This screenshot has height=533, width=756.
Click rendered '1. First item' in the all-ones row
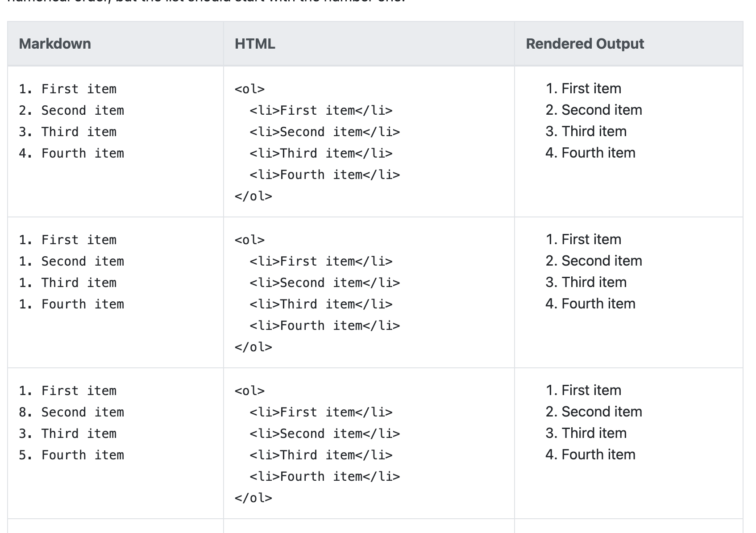[584, 239]
